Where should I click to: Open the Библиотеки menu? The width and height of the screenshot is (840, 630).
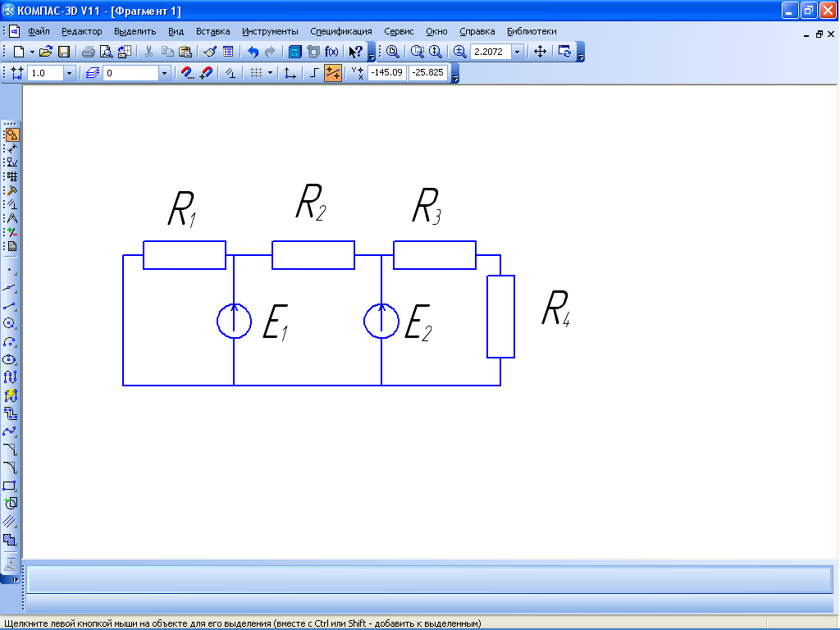[532, 31]
